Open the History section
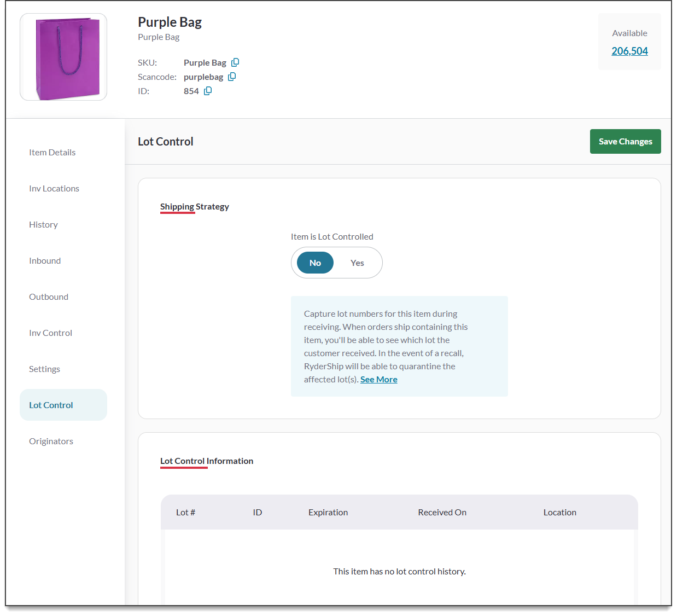 coord(43,224)
